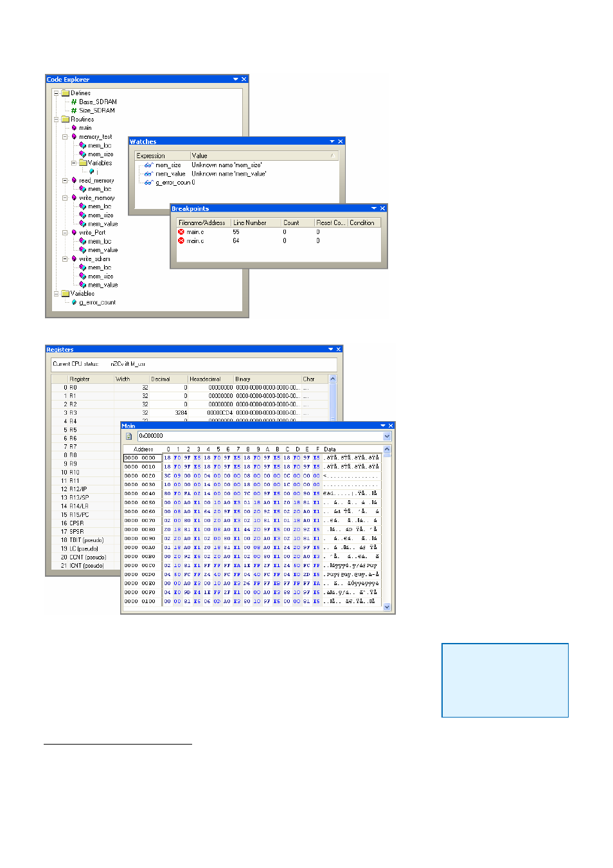Screen dimensions: 613x868
Task: Click the Variables folder icon under memory_test
Action: (82, 163)
